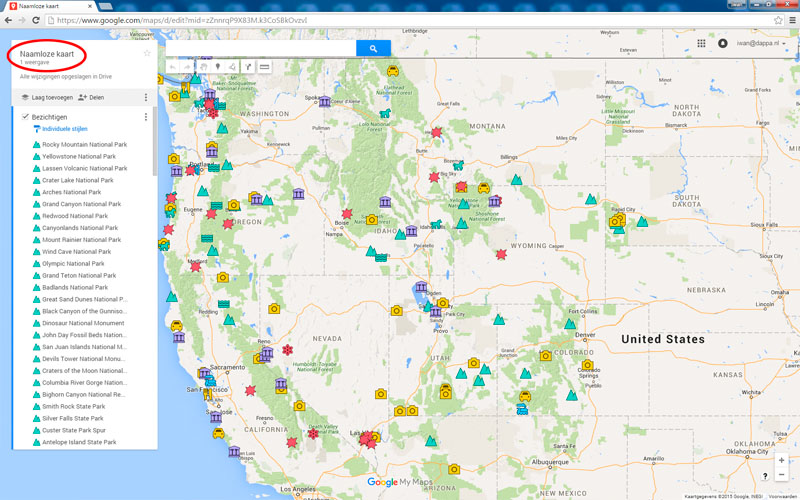Screen dimensions: 800x500
Task: Pick the add directions tool
Action: (x=249, y=67)
